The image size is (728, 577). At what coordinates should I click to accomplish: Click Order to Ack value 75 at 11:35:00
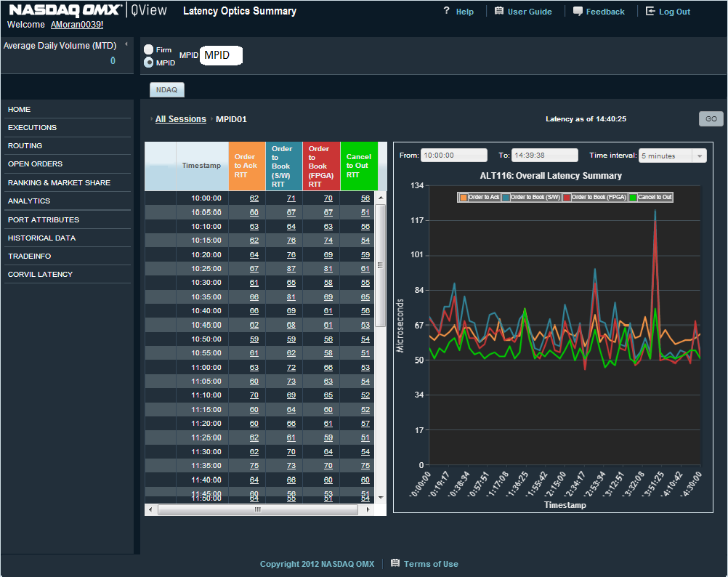254,466
